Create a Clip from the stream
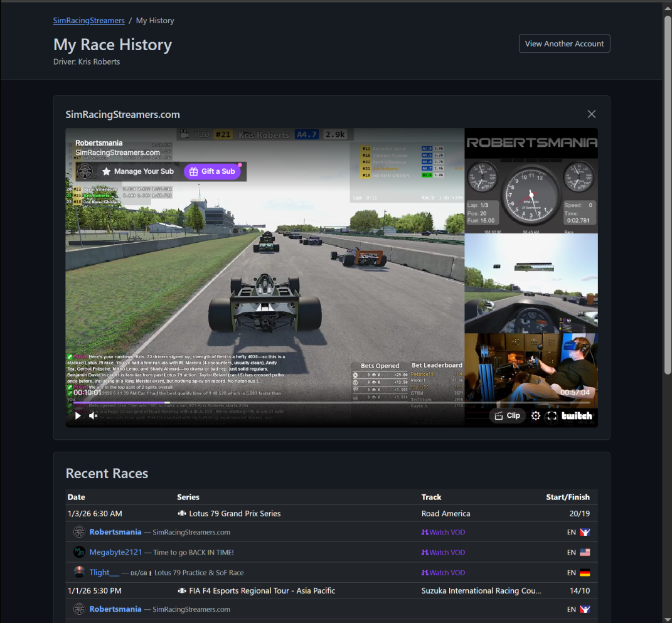This screenshot has height=623, width=672. pos(508,415)
